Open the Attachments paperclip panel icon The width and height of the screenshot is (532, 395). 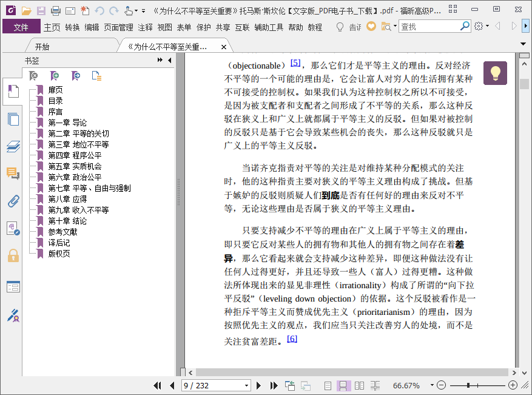[x=13, y=201]
